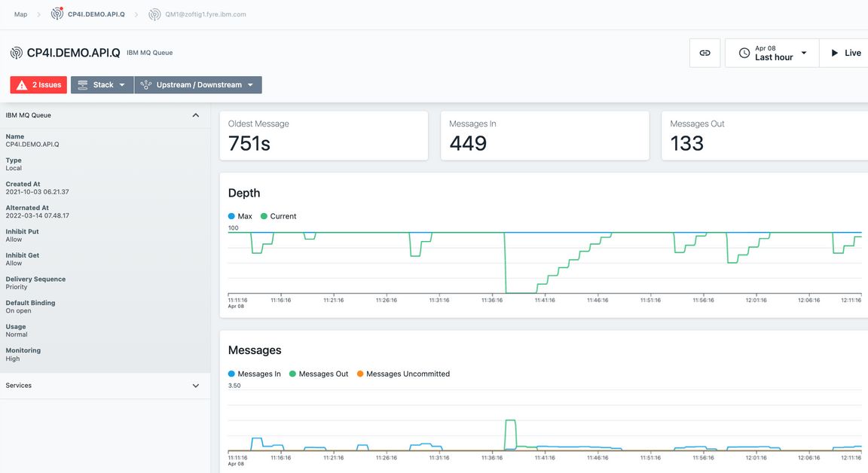Open the Upstream / Downstream dropdown
The width and height of the screenshot is (868, 473).
[x=198, y=84]
